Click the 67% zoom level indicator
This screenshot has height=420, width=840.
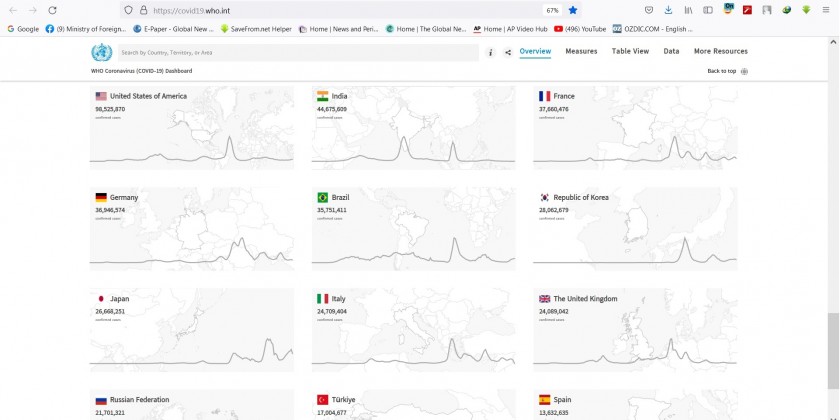tap(552, 10)
